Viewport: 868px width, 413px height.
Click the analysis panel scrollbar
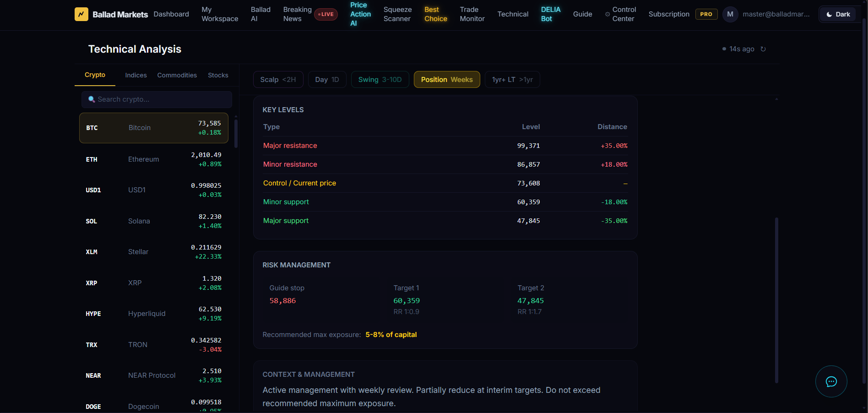[776, 300]
